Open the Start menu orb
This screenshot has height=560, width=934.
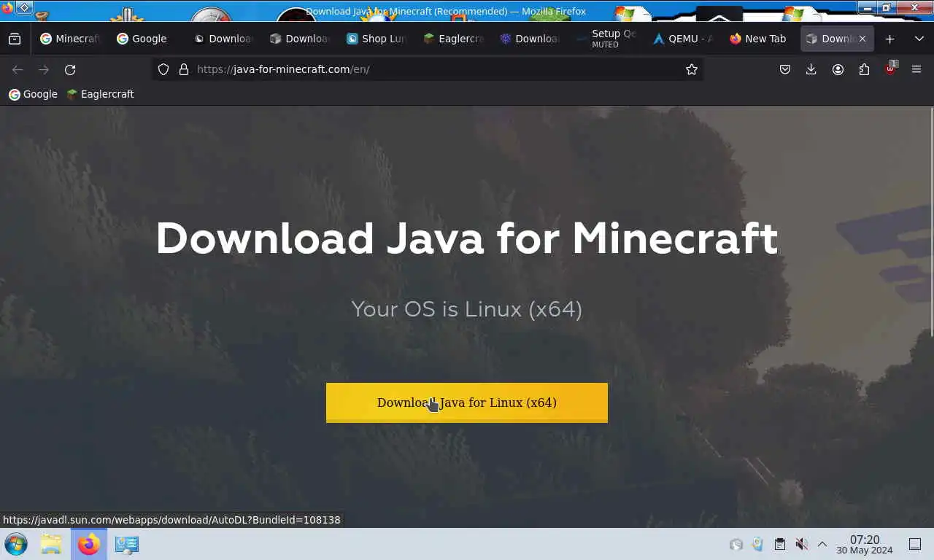point(16,544)
